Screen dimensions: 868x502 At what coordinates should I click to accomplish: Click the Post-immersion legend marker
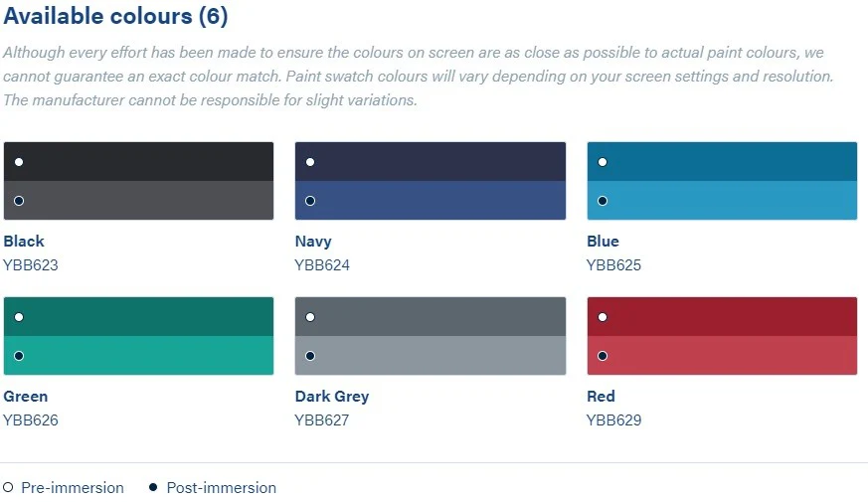(153, 488)
